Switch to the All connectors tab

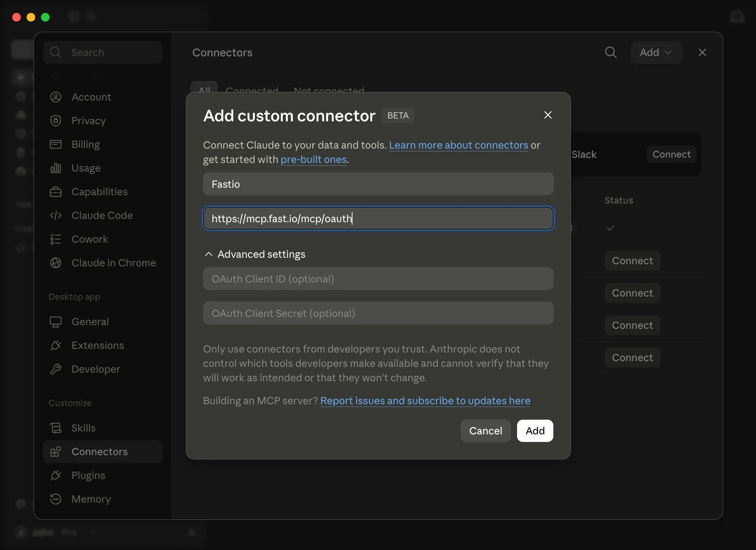pyautogui.click(x=204, y=88)
